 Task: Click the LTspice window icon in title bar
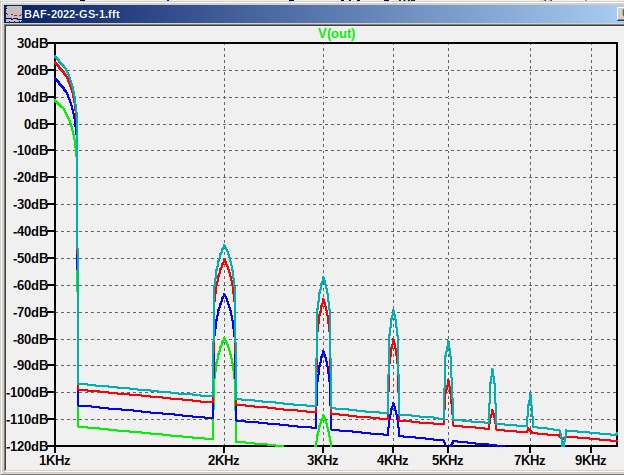pyautogui.click(x=14, y=14)
